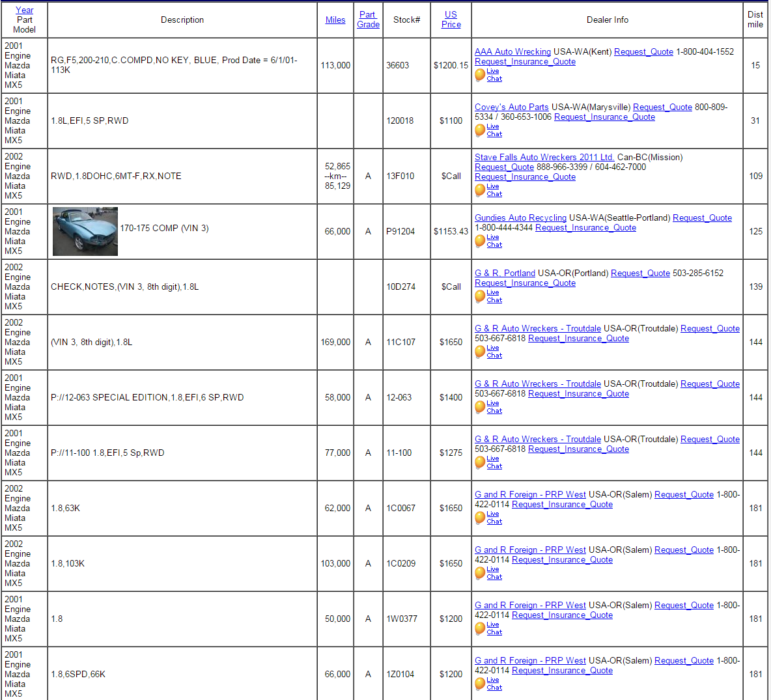Select price cell $1153.43

click(451, 231)
